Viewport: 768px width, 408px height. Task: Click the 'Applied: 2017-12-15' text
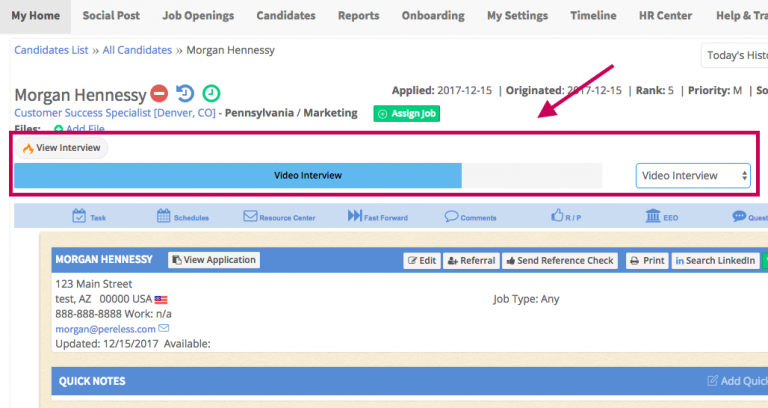442,91
